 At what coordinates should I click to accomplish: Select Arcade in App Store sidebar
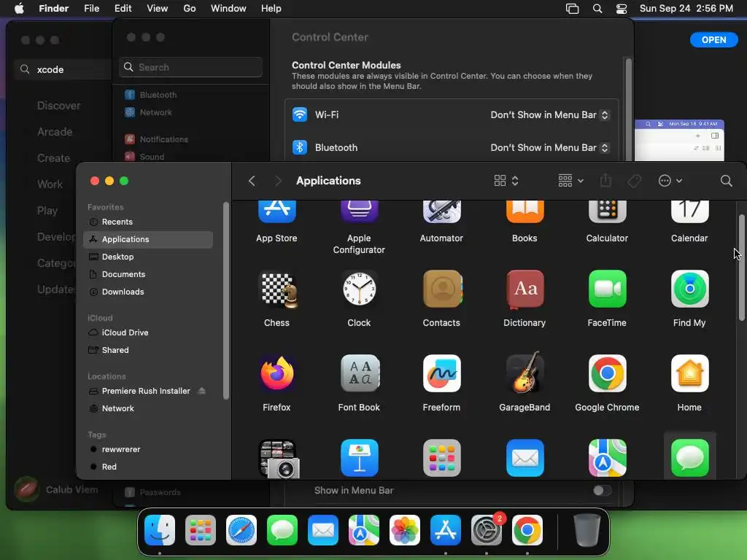(x=55, y=132)
